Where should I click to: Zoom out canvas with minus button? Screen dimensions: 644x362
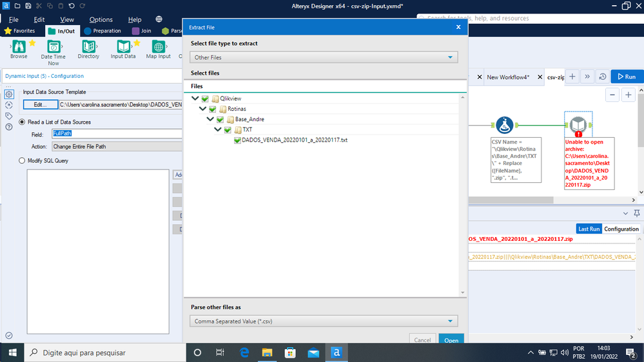612,95
